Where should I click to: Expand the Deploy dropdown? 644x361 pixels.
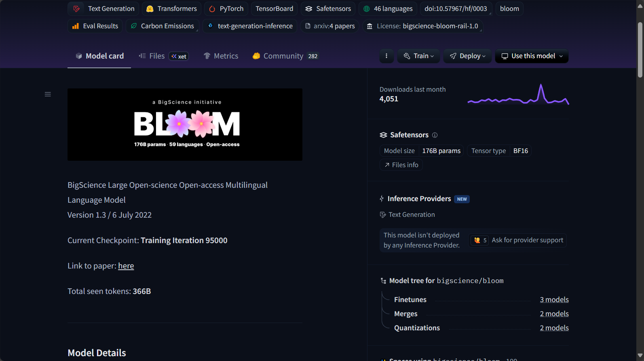[468, 56]
